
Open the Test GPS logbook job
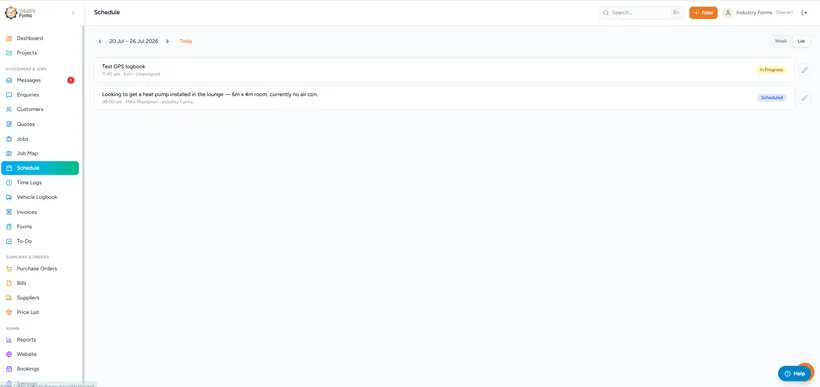[444, 70]
